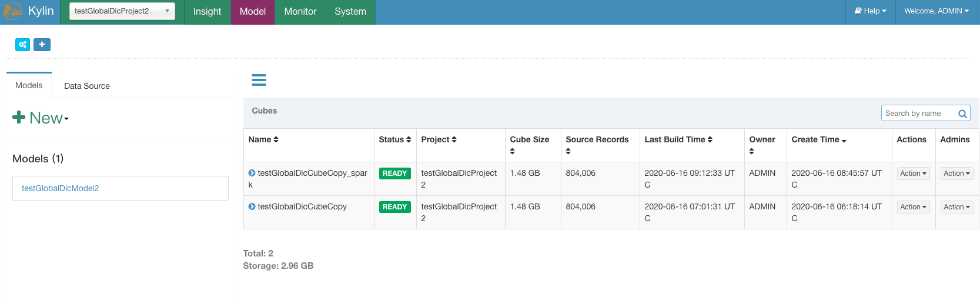Open the Monitor page
Image resolution: width=980 pixels, height=297 pixels.
coord(300,12)
